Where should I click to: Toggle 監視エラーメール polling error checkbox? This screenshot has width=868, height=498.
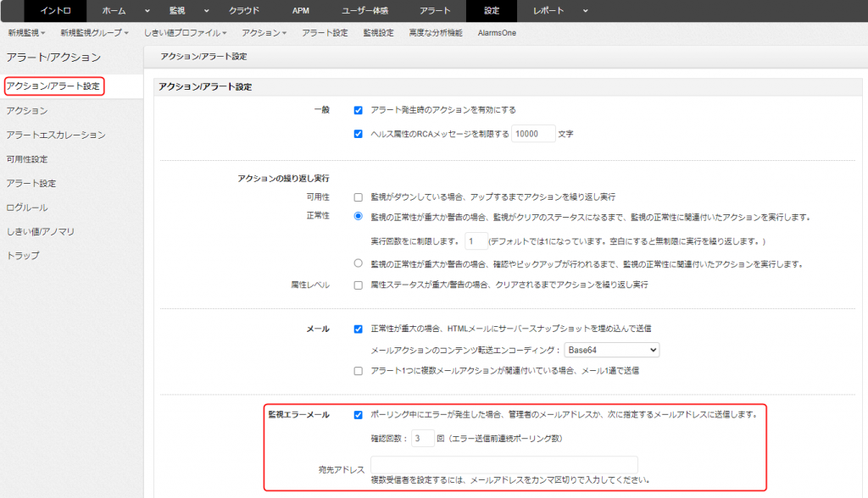click(359, 415)
